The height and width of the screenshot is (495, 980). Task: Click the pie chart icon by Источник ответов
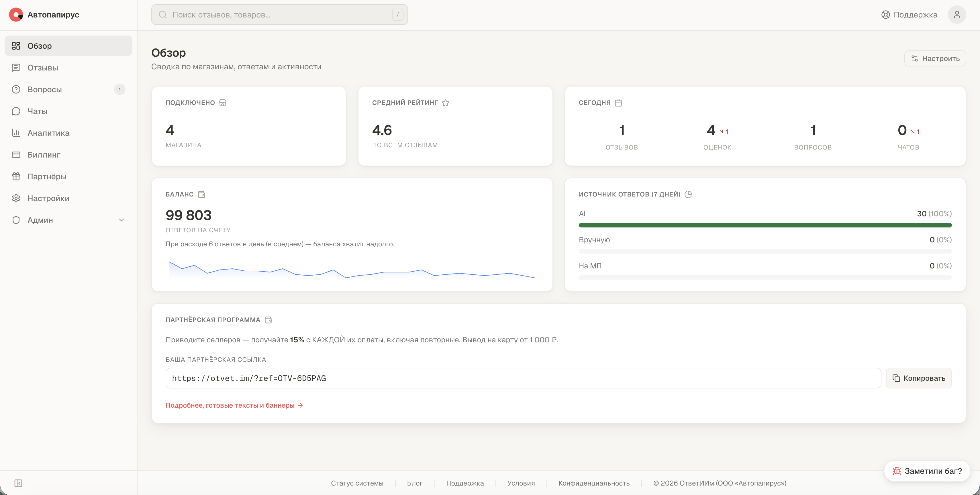coord(688,194)
